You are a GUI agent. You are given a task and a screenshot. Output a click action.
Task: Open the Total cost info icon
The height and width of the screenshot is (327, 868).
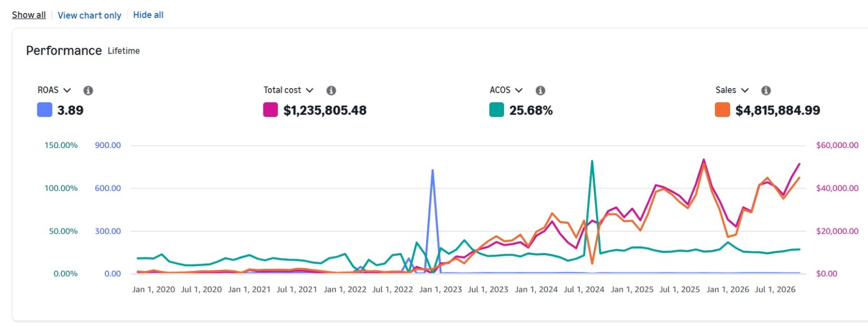(x=331, y=90)
